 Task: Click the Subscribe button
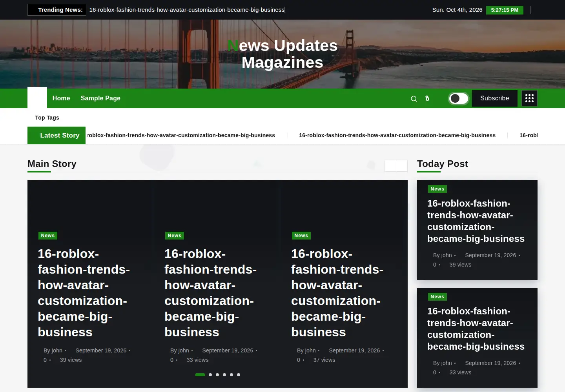[494, 98]
